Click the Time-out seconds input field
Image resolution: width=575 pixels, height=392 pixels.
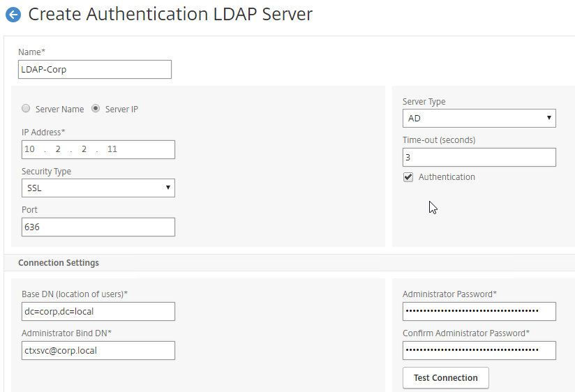pyautogui.click(x=479, y=158)
